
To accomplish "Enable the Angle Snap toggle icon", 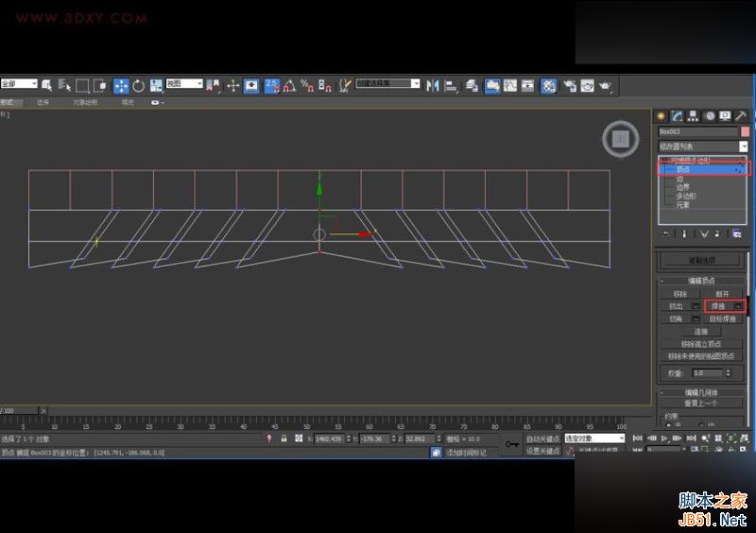I will tap(289, 85).
